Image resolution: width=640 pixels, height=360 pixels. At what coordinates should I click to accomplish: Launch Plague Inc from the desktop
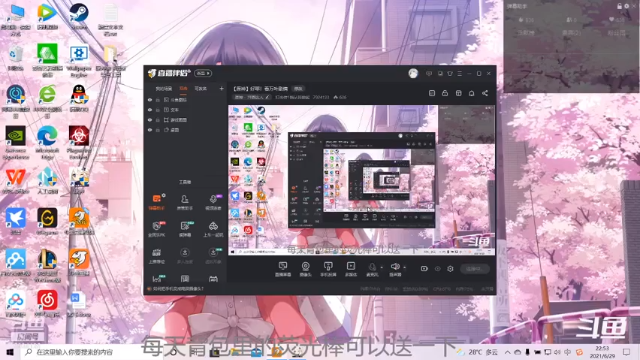point(79,142)
